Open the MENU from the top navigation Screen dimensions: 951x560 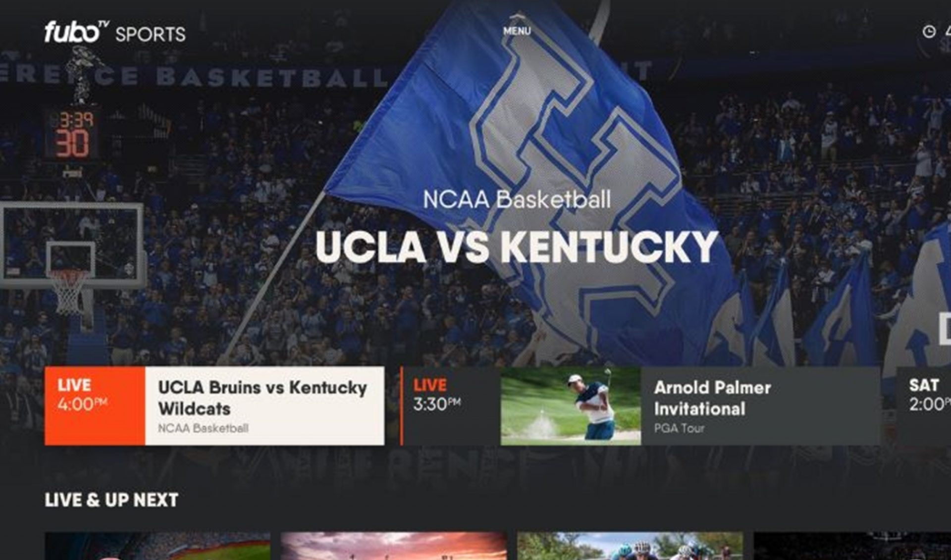tap(516, 31)
